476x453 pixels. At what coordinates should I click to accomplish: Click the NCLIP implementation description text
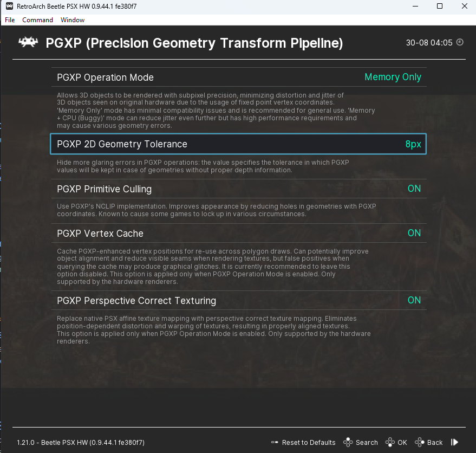point(217,210)
